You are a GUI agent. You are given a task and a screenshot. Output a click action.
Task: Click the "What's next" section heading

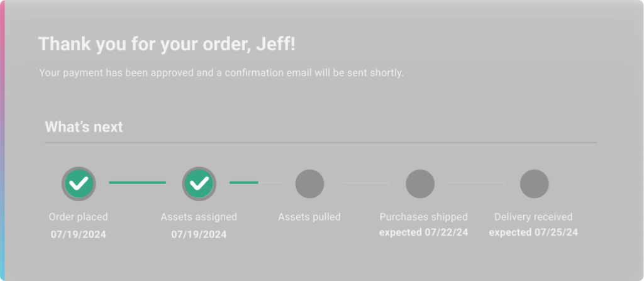click(x=84, y=127)
